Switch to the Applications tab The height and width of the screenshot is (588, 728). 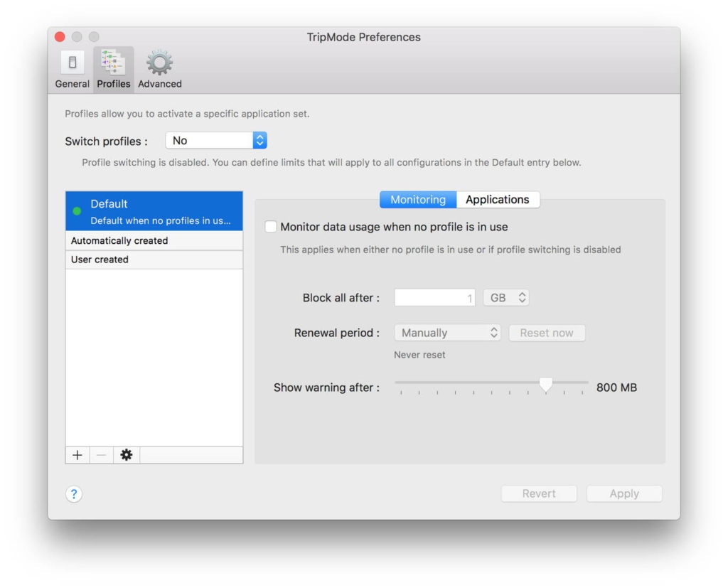498,200
